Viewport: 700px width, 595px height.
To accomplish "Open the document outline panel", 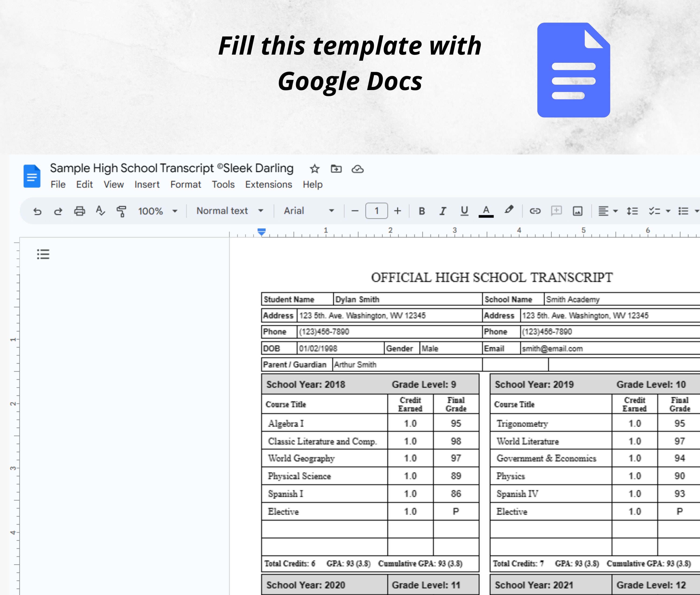I will point(43,254).
